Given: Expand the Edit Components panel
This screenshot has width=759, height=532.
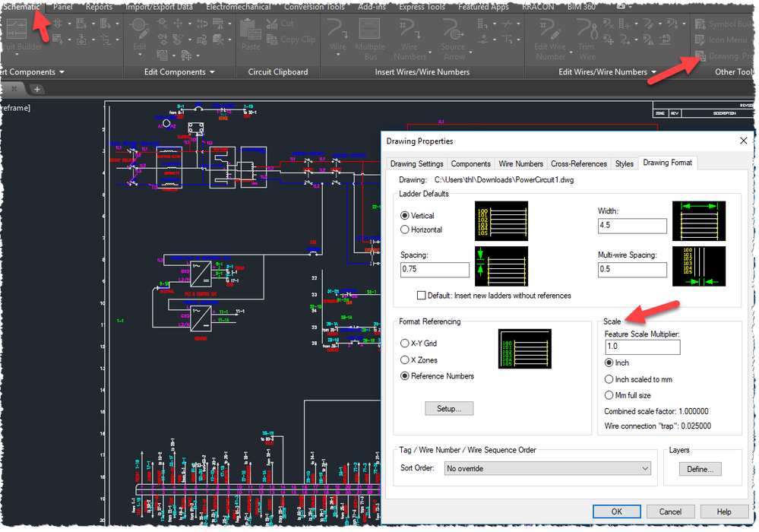Looking at the screenshot, I should [x=212, y=72].
